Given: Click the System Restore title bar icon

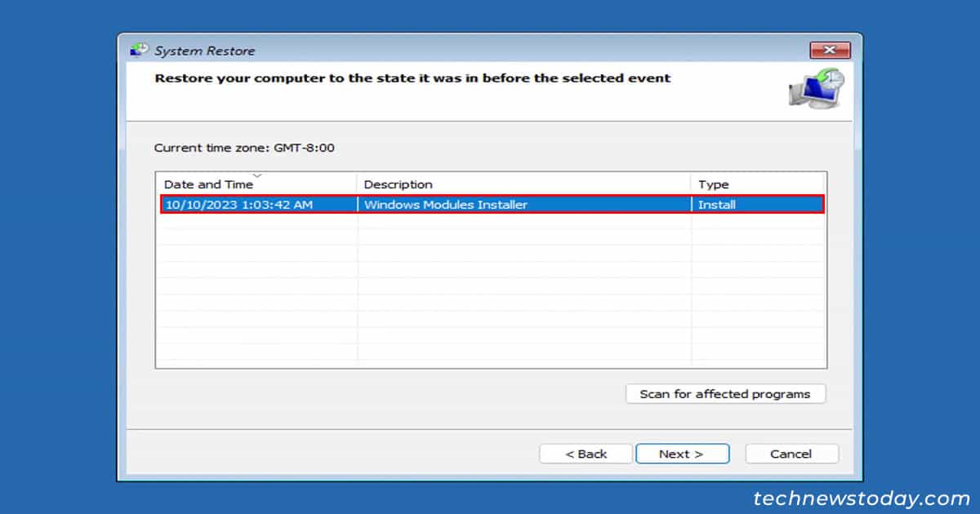Looking at the screenshot, I should coord(140,51).
